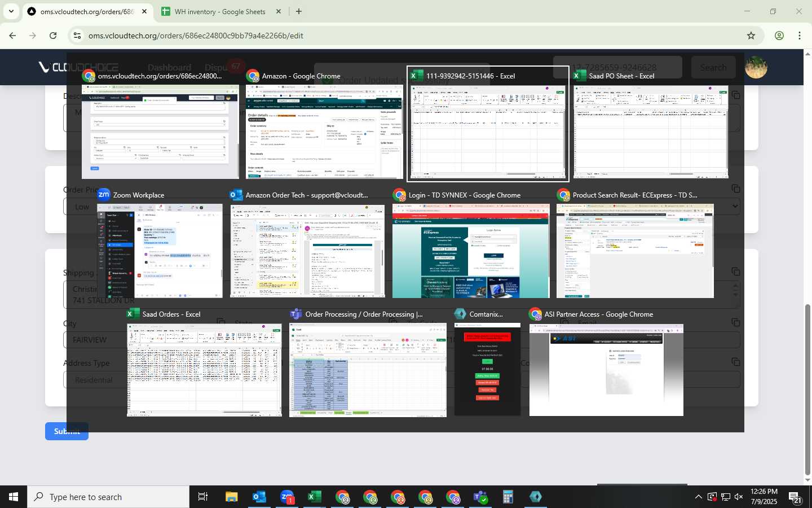This screenshot has height=508, width=812.
Task: Open the notification center icon
Action: pyautogui.click(x=795, y=497)
